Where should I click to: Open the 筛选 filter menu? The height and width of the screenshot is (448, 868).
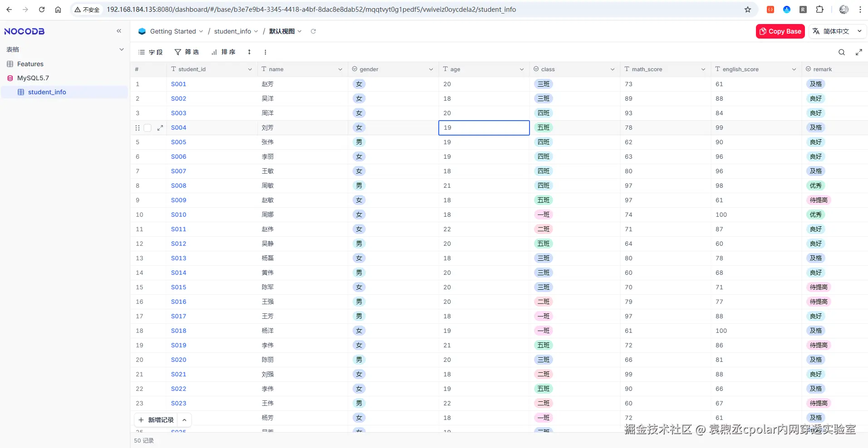click(x=187, y=52)
